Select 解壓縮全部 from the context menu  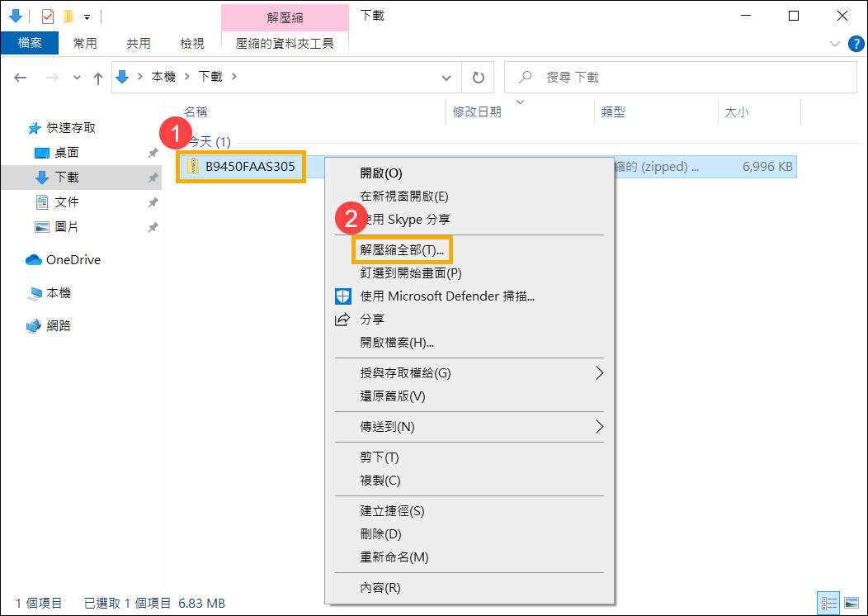tap(402, 249)
